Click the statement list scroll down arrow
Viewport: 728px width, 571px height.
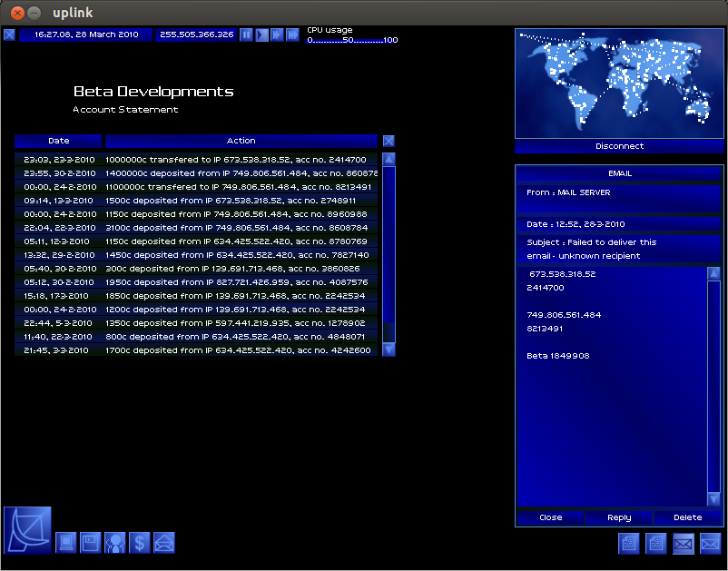[389, 349]
